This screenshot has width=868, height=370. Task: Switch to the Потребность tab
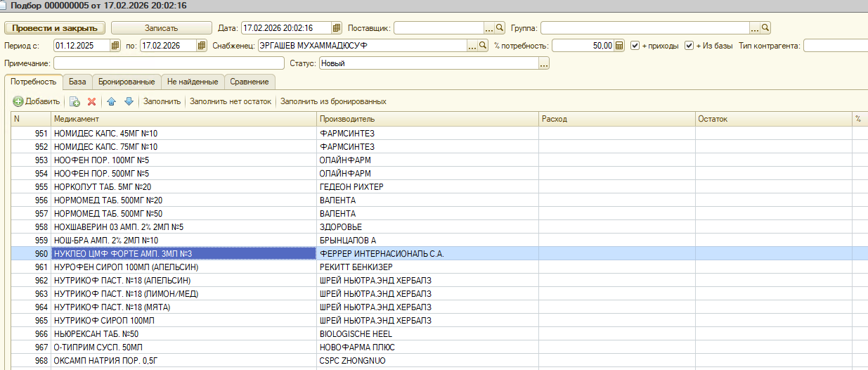pos(34,82)
